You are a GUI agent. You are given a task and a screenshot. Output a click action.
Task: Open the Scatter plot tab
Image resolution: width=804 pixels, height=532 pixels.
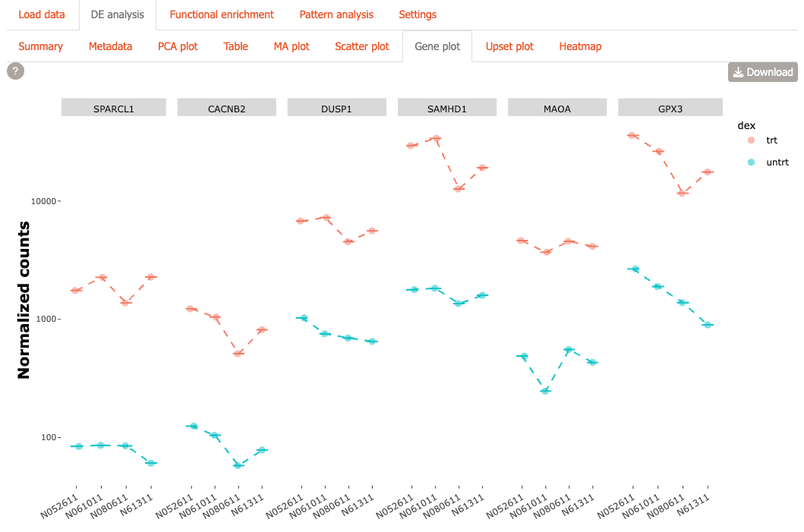click(362, 46)
